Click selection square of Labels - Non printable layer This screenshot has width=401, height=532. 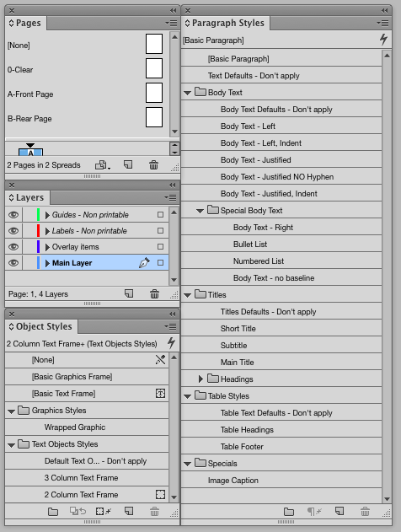coord(160,231)
